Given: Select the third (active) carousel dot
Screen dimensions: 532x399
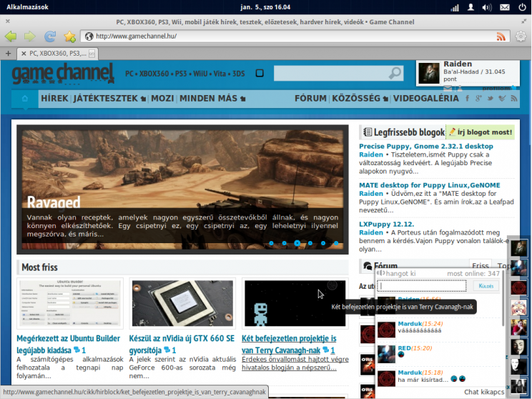Looking at the screenshot, I should tap(297, 243).
